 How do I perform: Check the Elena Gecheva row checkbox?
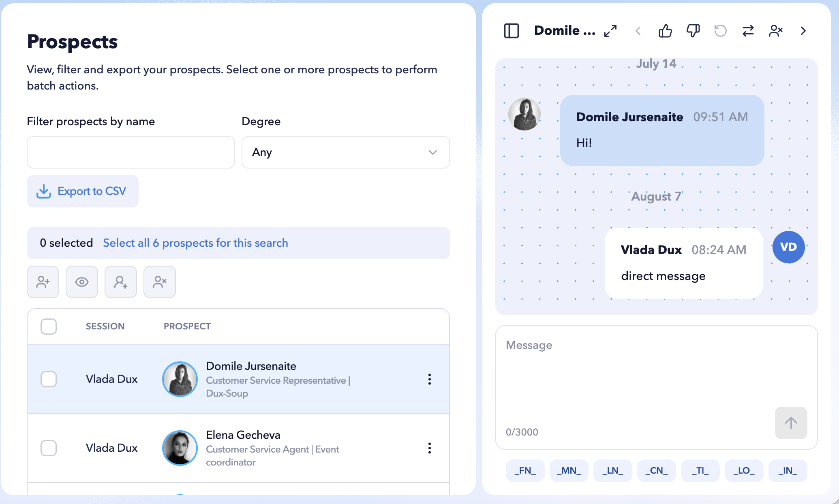(49, 448)
